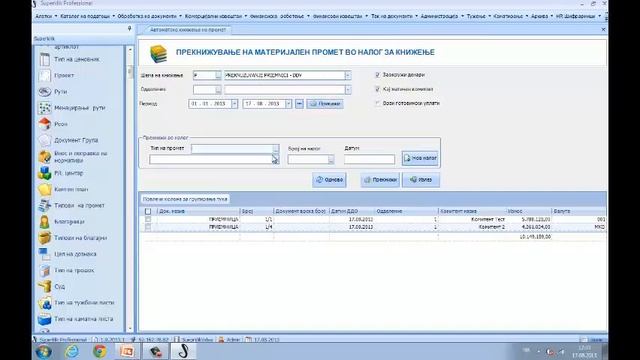Select the Комитент 2 cell in the grid
Screen dimensions: 640x360
tap(472, 227)
